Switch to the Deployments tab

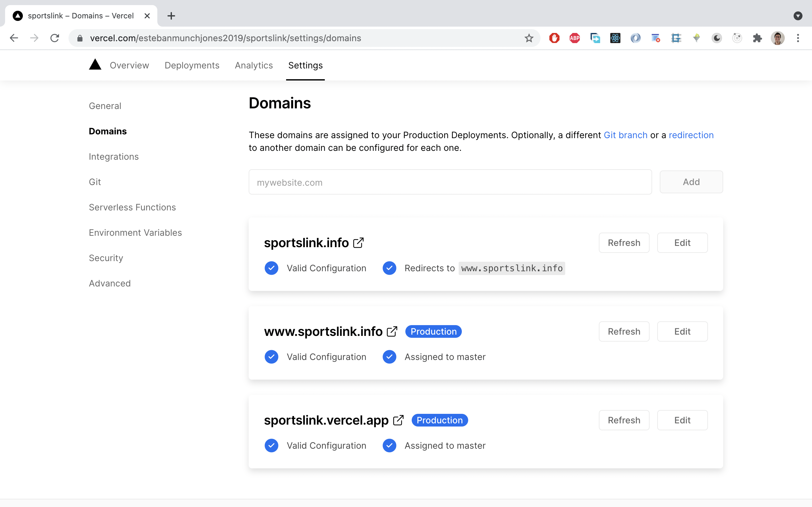192,65
